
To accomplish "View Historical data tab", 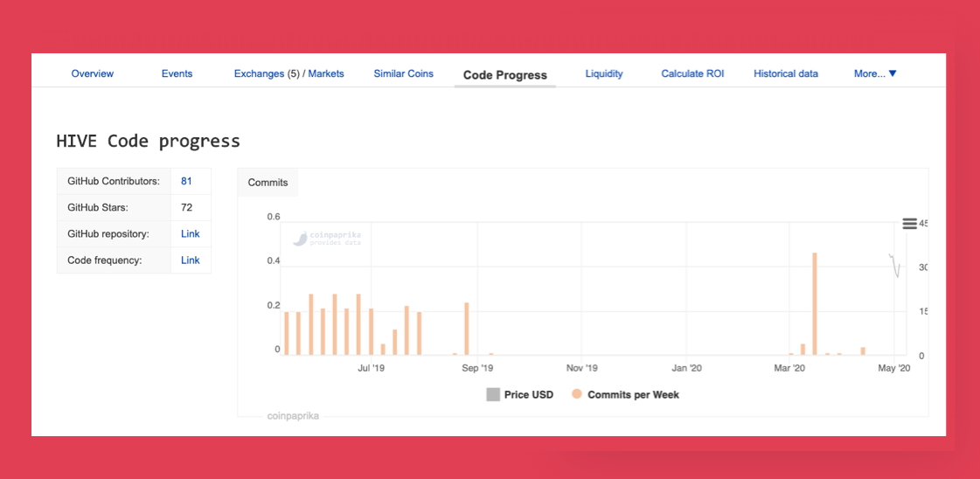I will 786,73.
